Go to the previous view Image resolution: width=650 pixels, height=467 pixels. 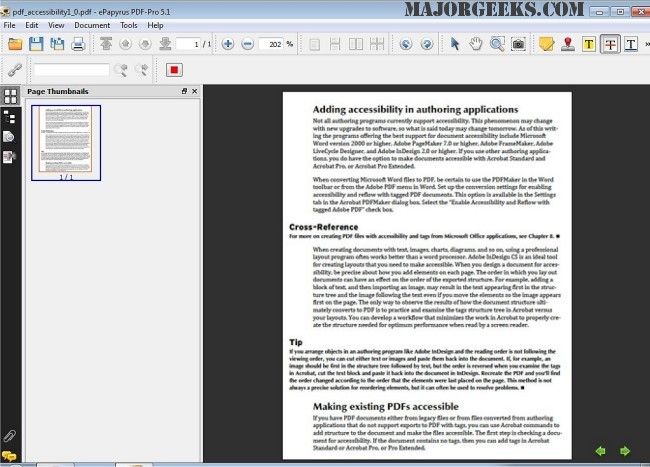click(406, 44)
